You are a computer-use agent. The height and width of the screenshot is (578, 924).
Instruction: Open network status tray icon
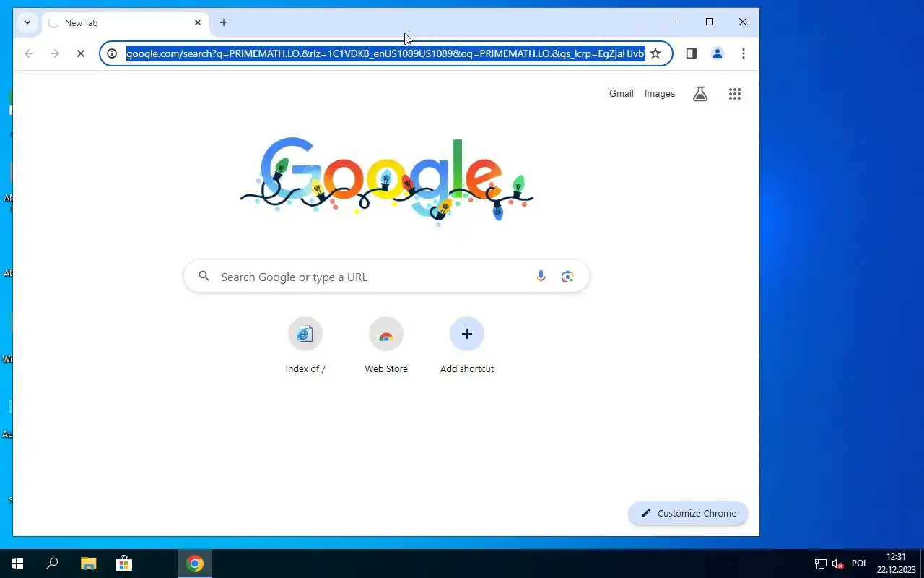821,564
